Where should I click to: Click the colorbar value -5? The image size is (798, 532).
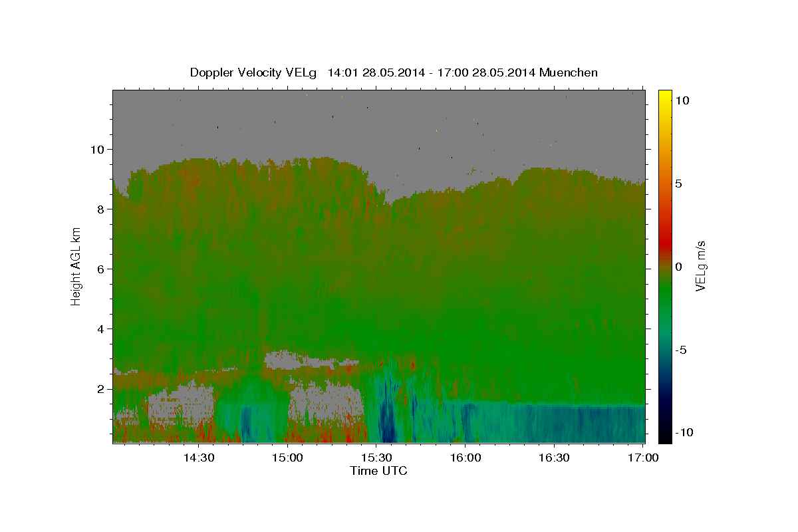(x=681, y=350)
